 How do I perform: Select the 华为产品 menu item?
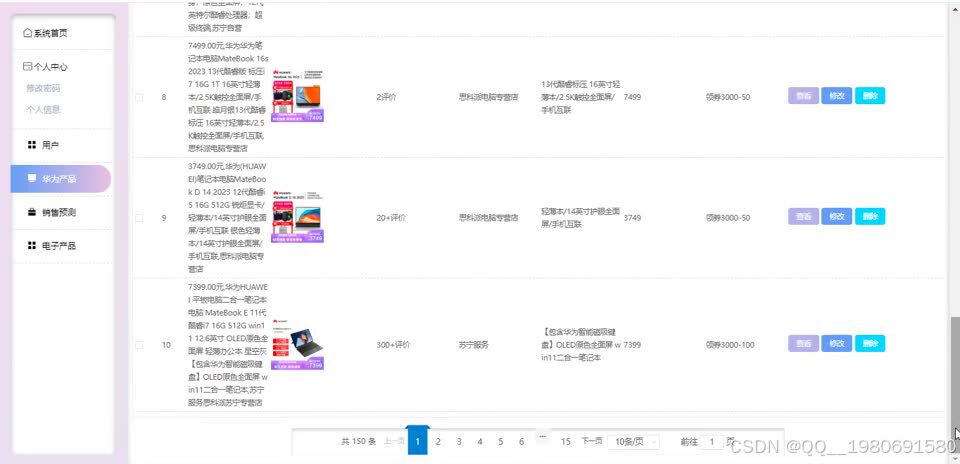pos(61,179)
